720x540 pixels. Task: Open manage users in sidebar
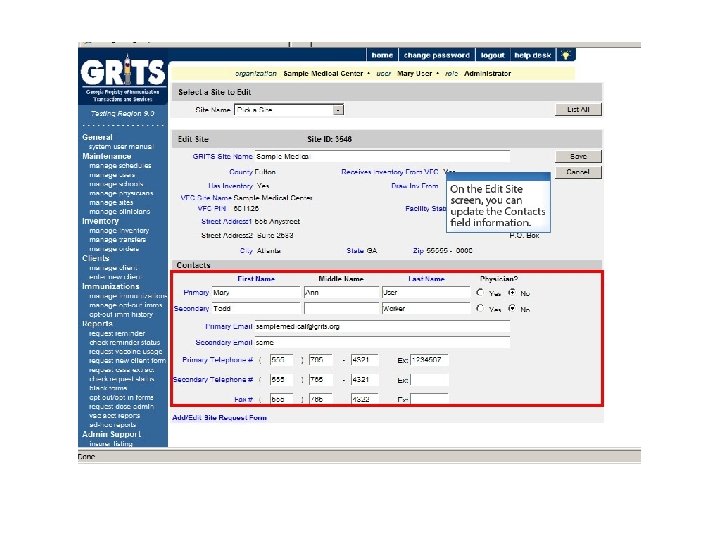(112, 175)
